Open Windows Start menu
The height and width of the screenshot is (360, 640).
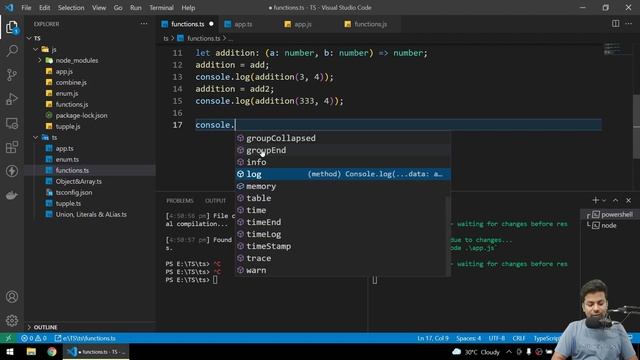(x=10, y=351)
